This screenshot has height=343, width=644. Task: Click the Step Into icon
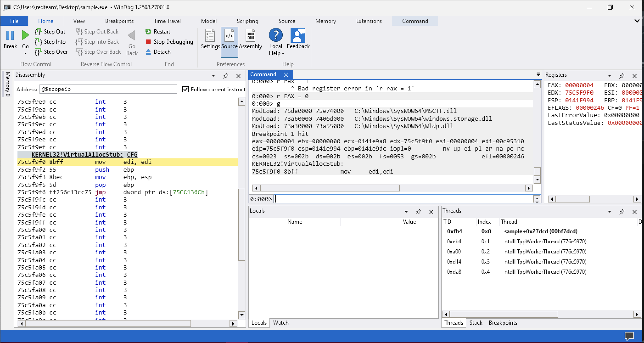(x=38, y=42)
